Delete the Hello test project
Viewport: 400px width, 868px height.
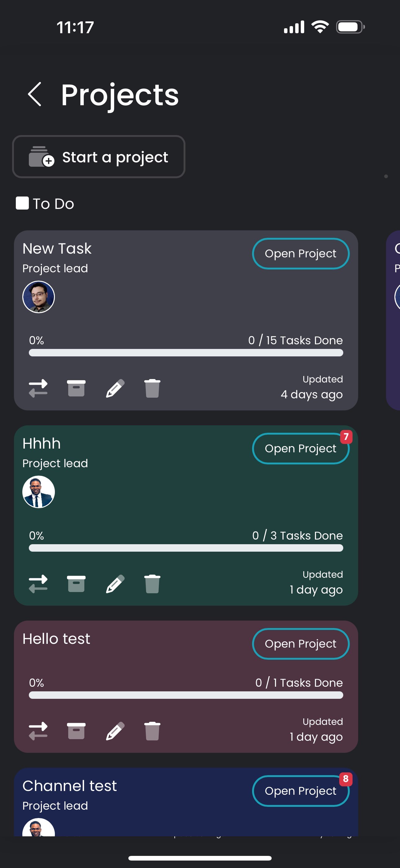pyautogui.click(x=152, y=731)
